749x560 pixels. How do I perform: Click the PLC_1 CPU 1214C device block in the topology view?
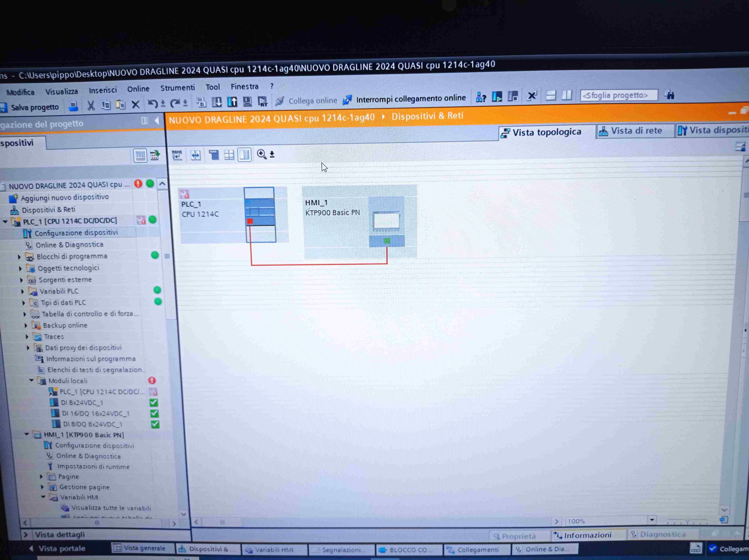(233, 215)
